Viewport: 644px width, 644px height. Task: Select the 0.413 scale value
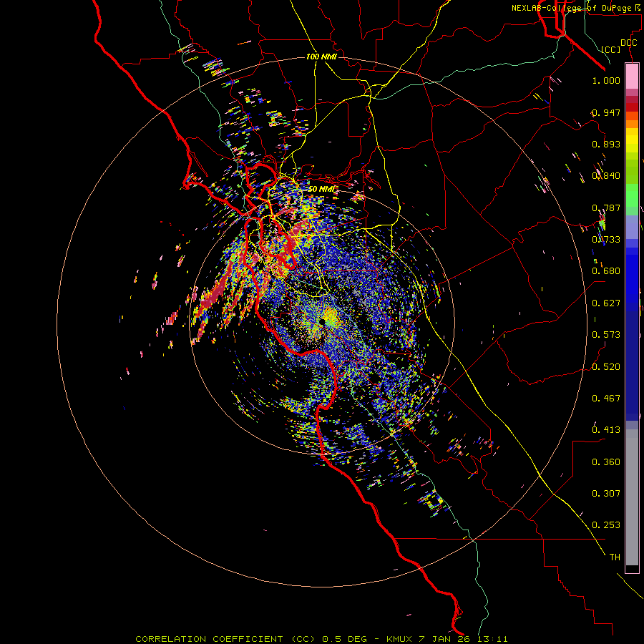606,430
